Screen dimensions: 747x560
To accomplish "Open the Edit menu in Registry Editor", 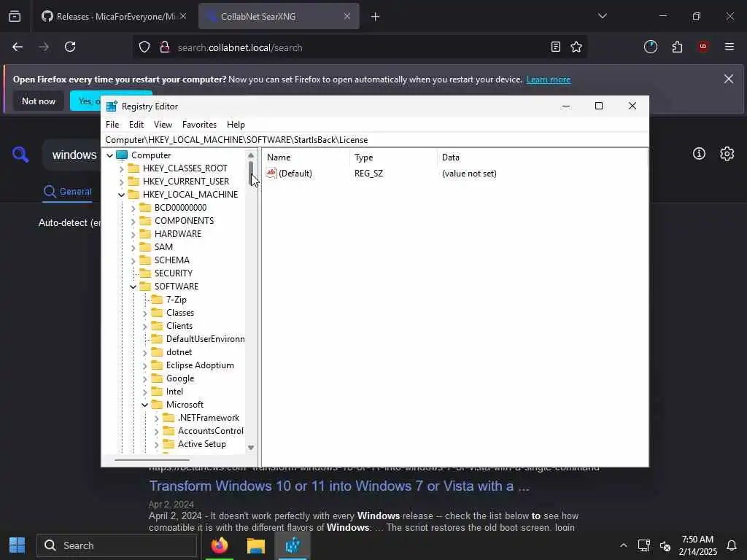I will coord(136,124).
